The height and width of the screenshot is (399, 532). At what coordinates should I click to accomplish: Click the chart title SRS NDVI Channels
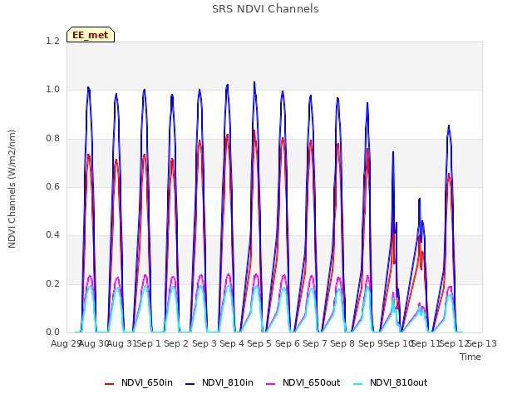(x=265, y=9)
